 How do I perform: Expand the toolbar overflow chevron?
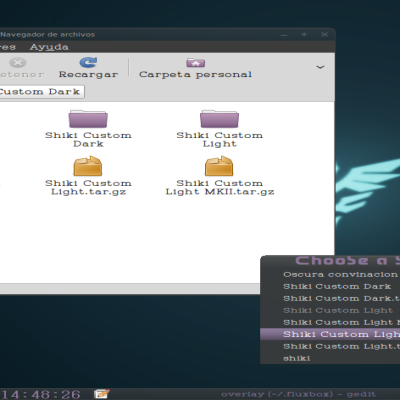(x=320, y=67)
